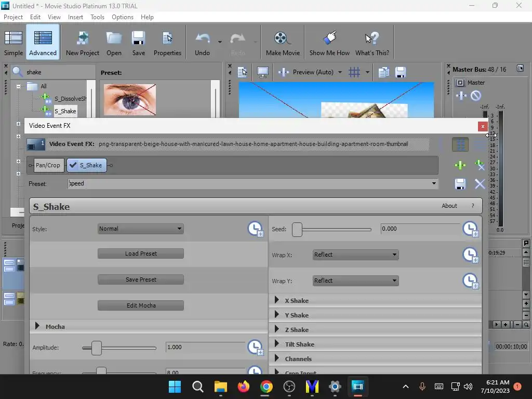Click the eye preset thumbnail
Viewport: 532px width, 399px height.
[x=130, y=100]
